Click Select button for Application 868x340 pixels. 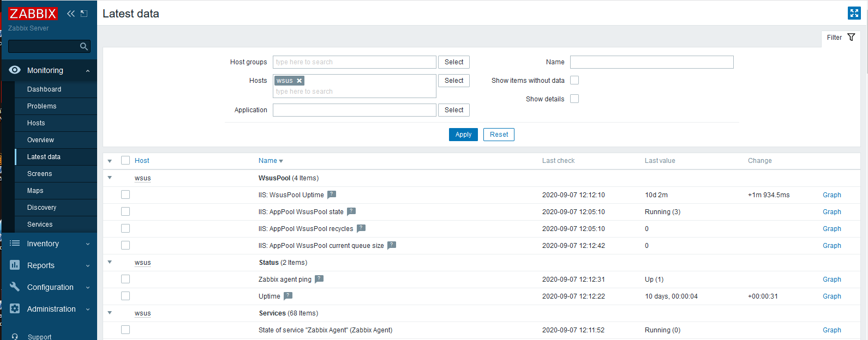pos(454,110)
